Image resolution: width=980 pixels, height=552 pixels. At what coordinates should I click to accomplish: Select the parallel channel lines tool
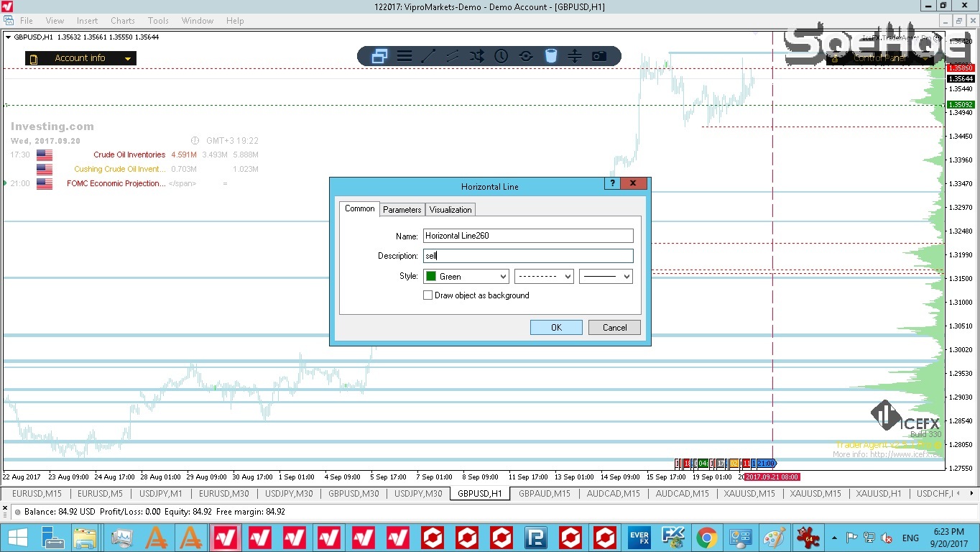453,56
